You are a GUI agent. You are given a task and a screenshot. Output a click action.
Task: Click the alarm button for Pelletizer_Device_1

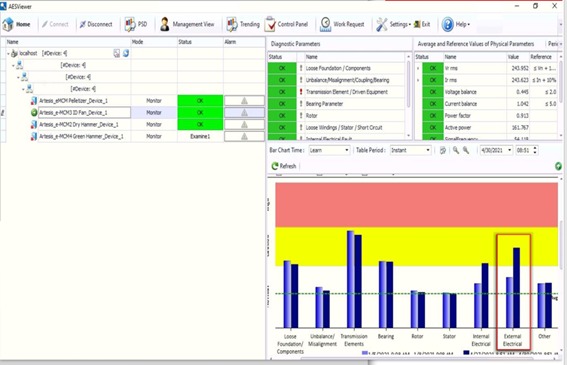(244, 101)
